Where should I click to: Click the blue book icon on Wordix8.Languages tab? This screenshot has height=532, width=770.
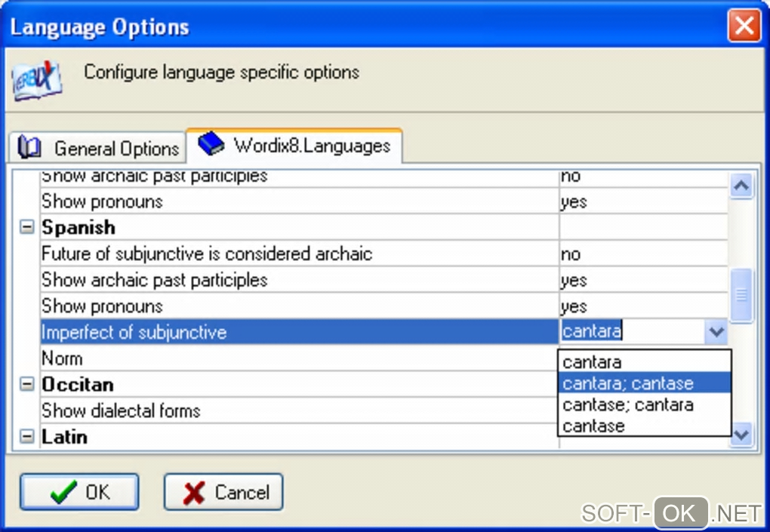[211, 143]
